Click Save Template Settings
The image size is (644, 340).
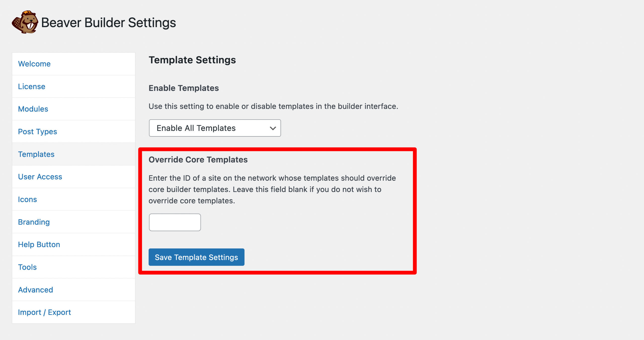[196, 257]
